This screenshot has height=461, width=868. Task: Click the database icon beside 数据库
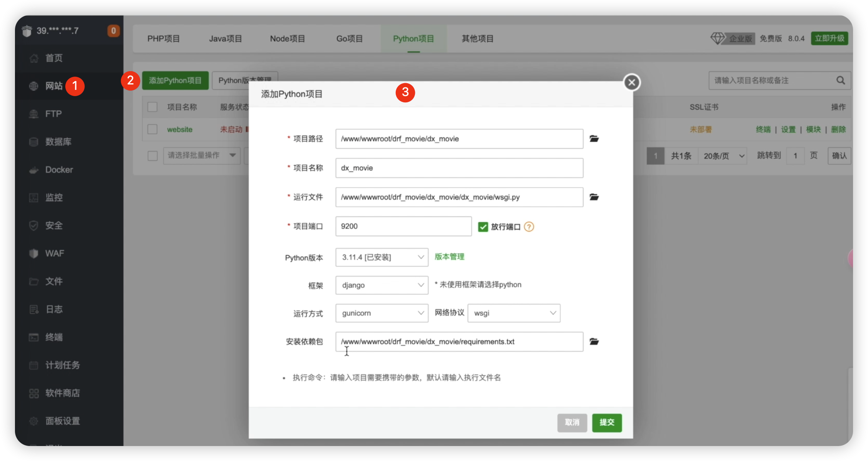coord(34,142)
